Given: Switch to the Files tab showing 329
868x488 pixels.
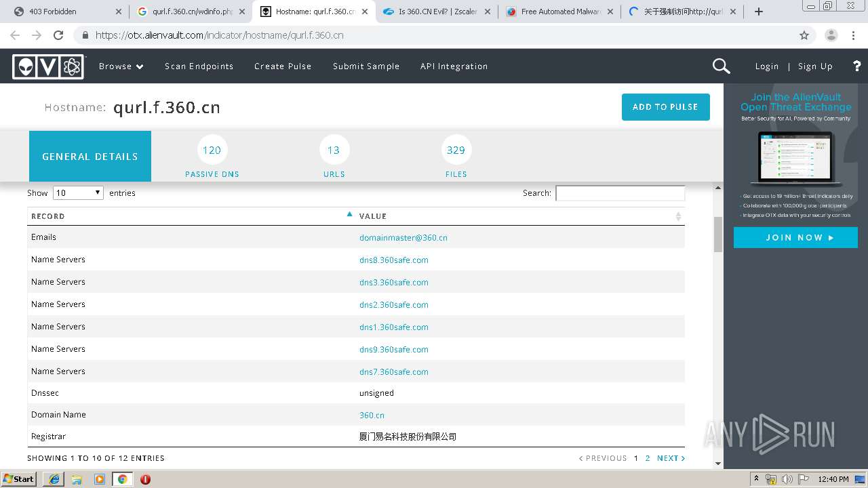Looking at the screenshot, I should point(456,157).
